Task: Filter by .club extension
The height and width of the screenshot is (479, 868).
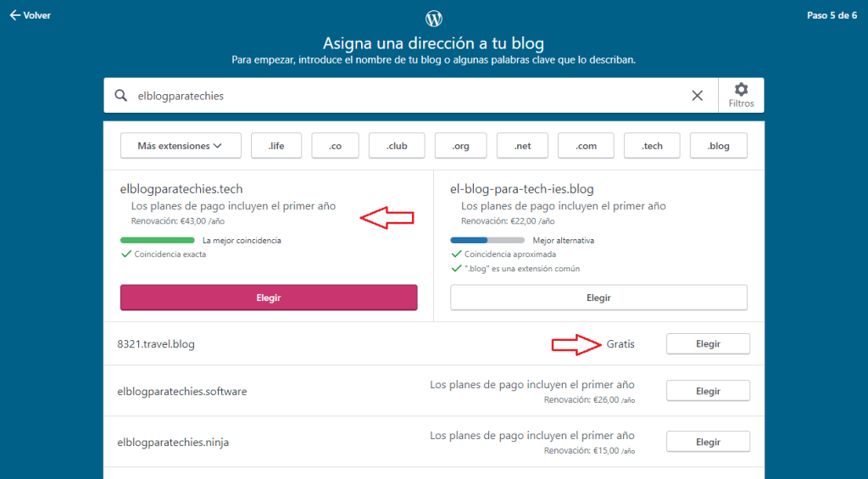Action: click(398, 146)
